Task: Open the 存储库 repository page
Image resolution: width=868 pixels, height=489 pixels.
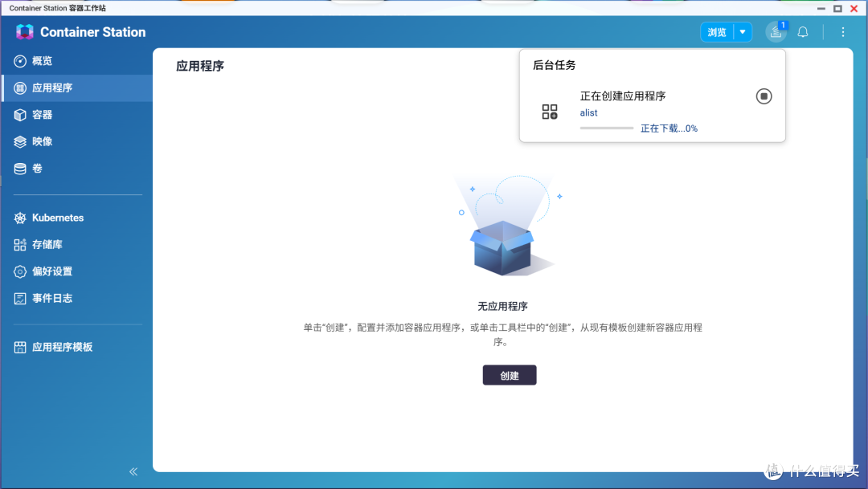Action: click(77, 244)
